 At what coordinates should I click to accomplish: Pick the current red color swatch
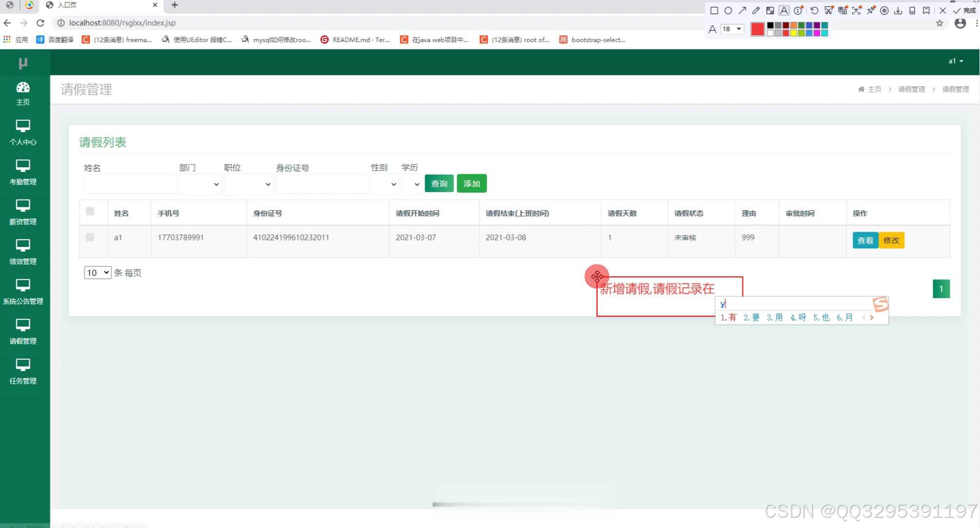pos(757,29)
